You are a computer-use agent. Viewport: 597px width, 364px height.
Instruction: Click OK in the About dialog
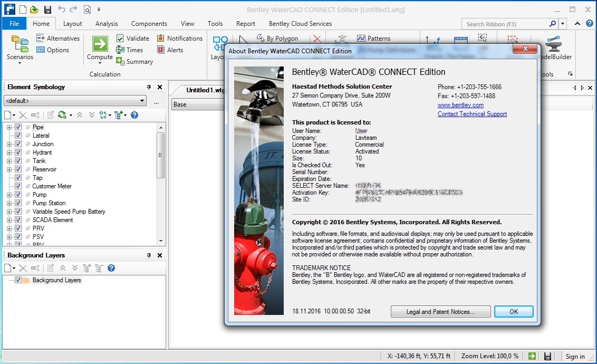click(x=514, y=311)
